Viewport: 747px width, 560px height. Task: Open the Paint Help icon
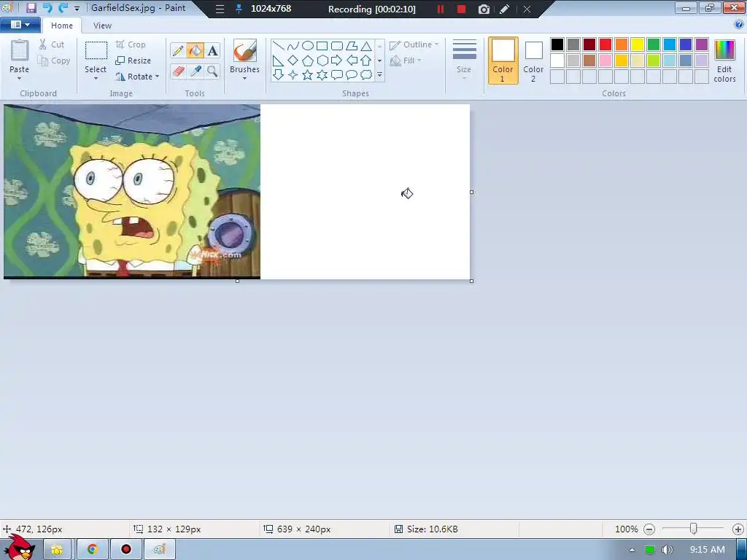pyautogui.click(x=739, y=24)
